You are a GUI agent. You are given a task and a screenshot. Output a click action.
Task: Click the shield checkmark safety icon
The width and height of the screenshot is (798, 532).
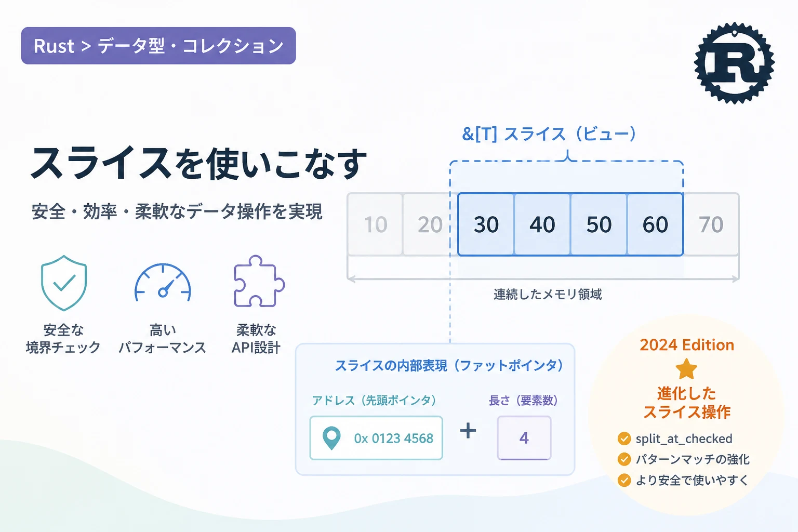click(64, 283)
